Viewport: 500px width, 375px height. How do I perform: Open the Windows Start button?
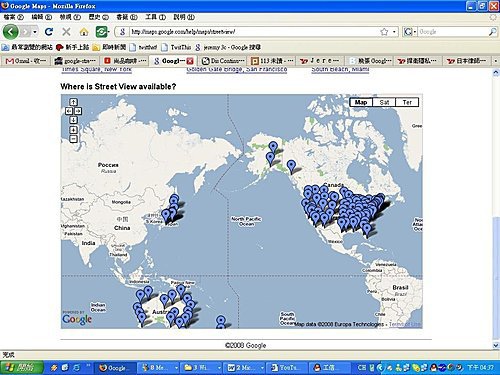[22, 367]
